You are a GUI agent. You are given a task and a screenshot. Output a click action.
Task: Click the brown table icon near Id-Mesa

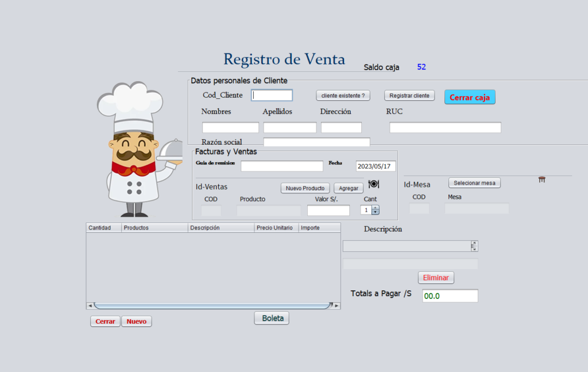pos(541,179)
